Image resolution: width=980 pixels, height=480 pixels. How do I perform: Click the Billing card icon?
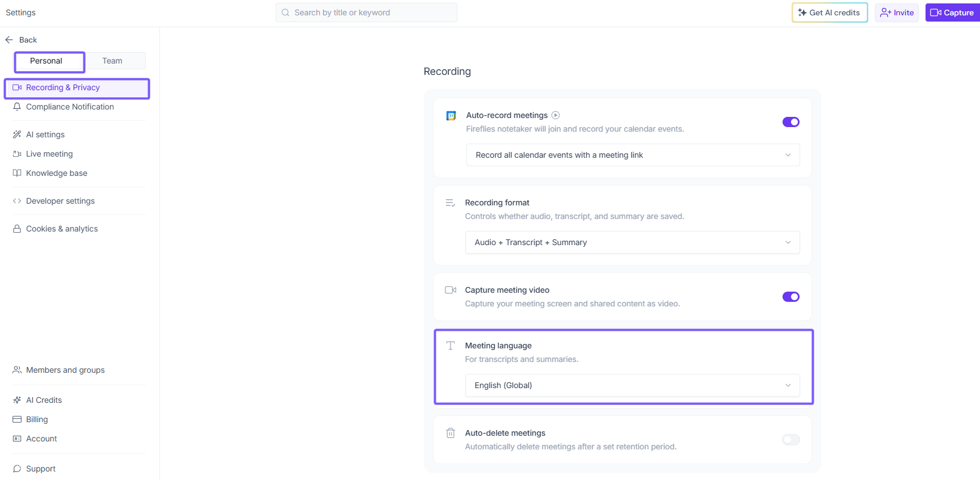click(x=17, y=419)
